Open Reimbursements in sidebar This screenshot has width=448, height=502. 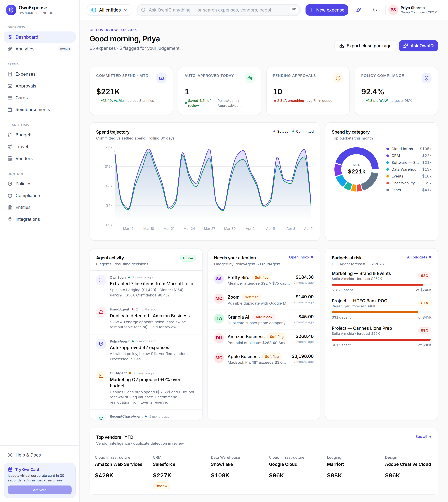click(40, 110)
